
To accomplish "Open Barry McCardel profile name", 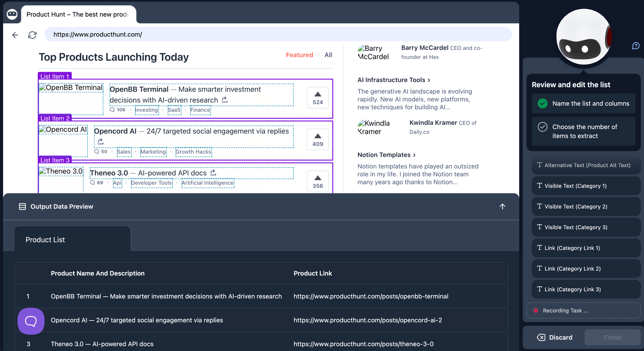I will point(425,48).
